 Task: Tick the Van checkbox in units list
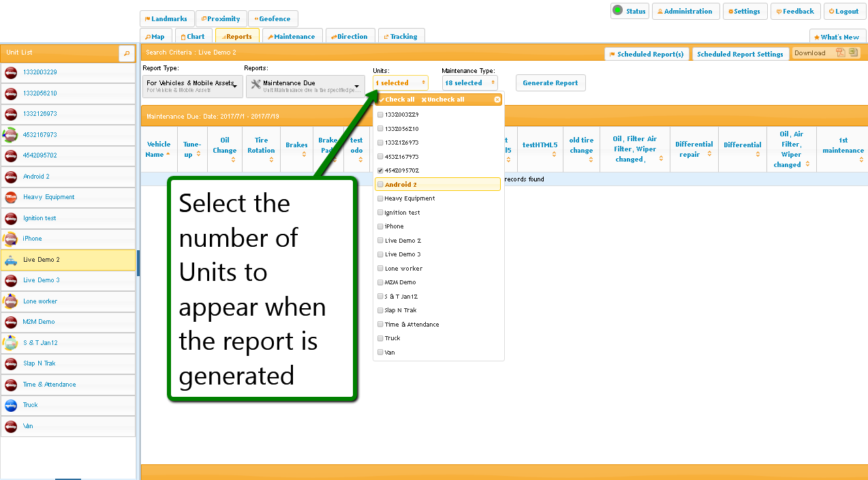[380, 352]
